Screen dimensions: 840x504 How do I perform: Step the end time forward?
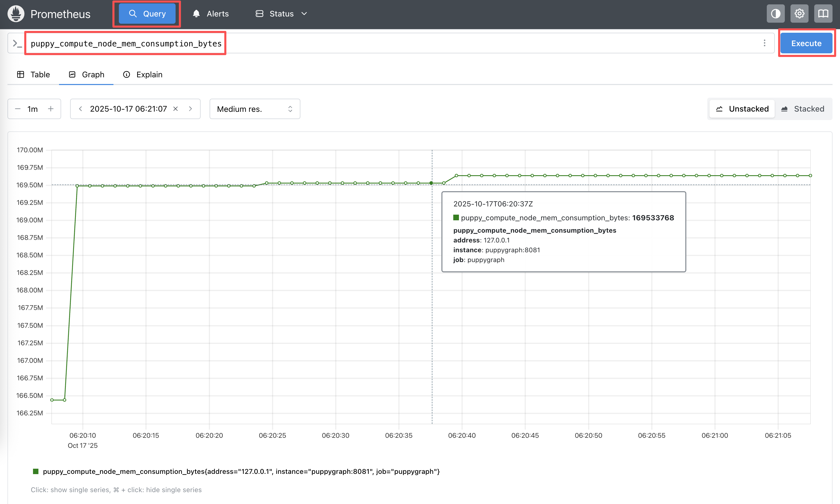coord(190,109)
